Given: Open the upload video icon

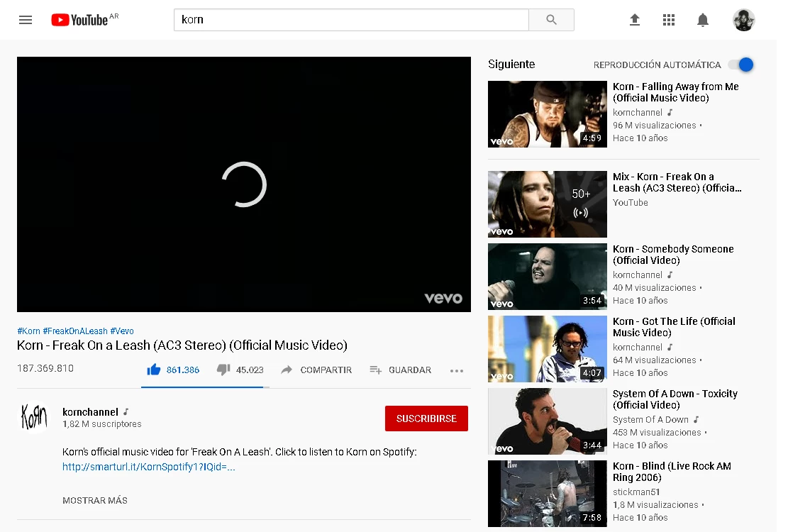Looking at the screenshot, I should click(635, 20).
